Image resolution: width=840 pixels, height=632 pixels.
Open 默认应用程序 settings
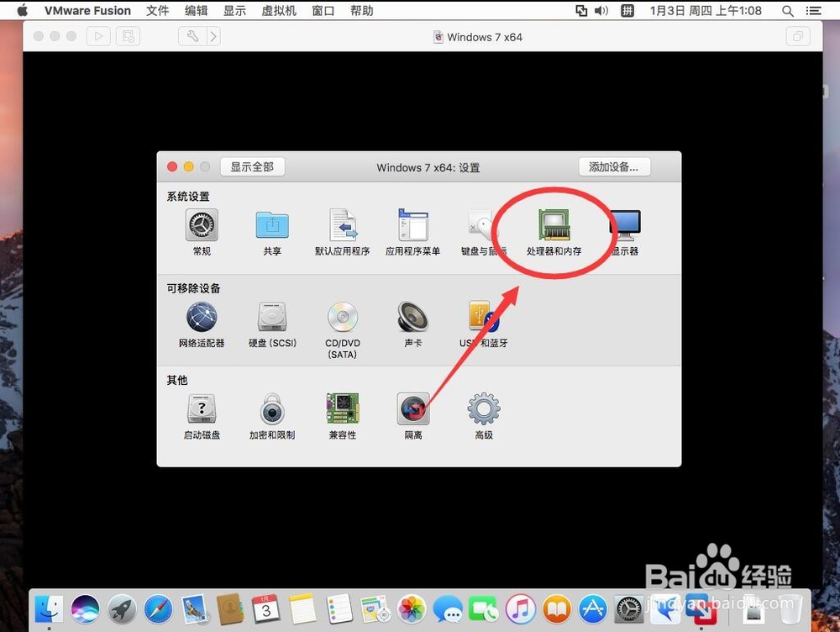(343, 225)
